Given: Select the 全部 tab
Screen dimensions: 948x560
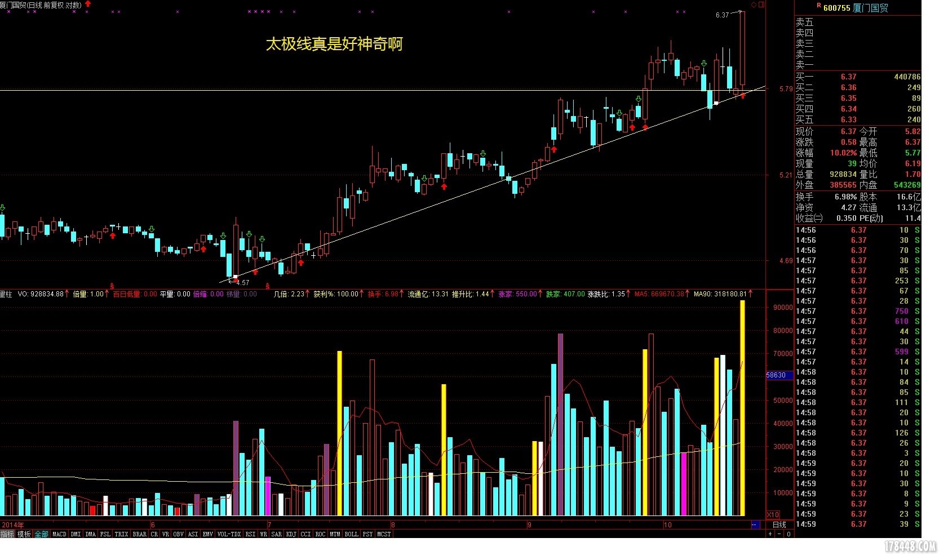Looking at the screenshot, I should 42,534.
